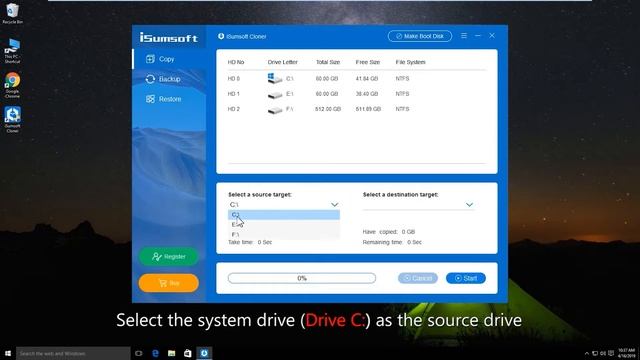Click the Drive Letter column header
Image resolution: width=640 pixels, height=360 pixels.
point(282,62)
